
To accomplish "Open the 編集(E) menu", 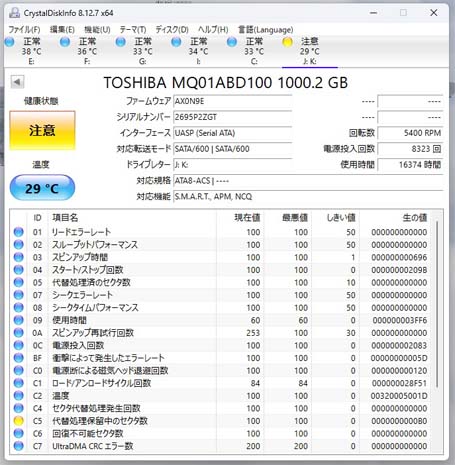I will point(62,30).
